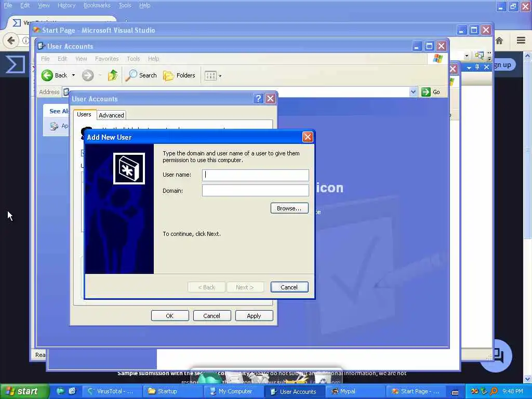Click the VirusTotal sigma logo on page
The width and height of the screenshot is (532, 399).
tap(15, 64)
